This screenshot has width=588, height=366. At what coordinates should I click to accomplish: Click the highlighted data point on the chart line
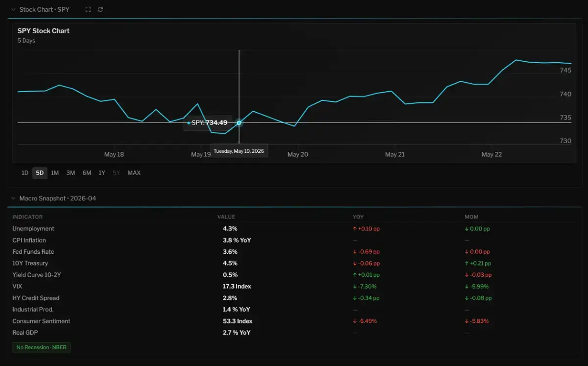point(239,122)
